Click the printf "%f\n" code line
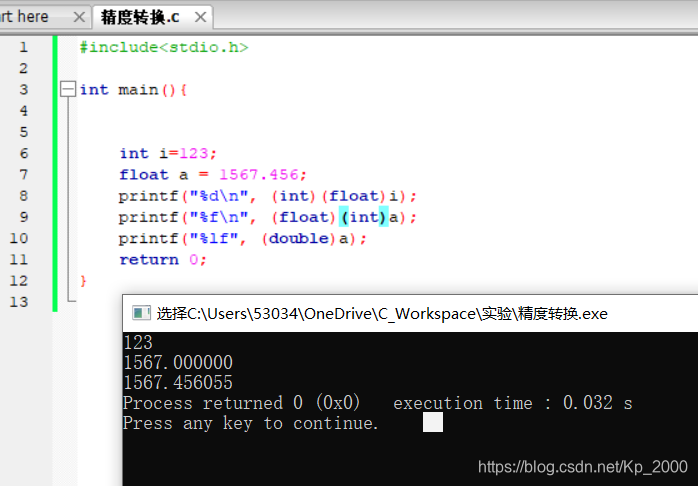 (268, 218)
